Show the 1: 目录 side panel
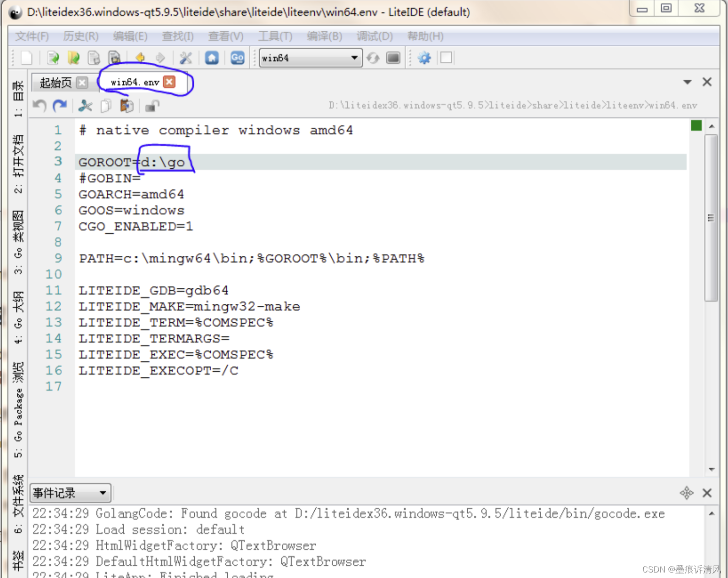 (x=18, y=99)
